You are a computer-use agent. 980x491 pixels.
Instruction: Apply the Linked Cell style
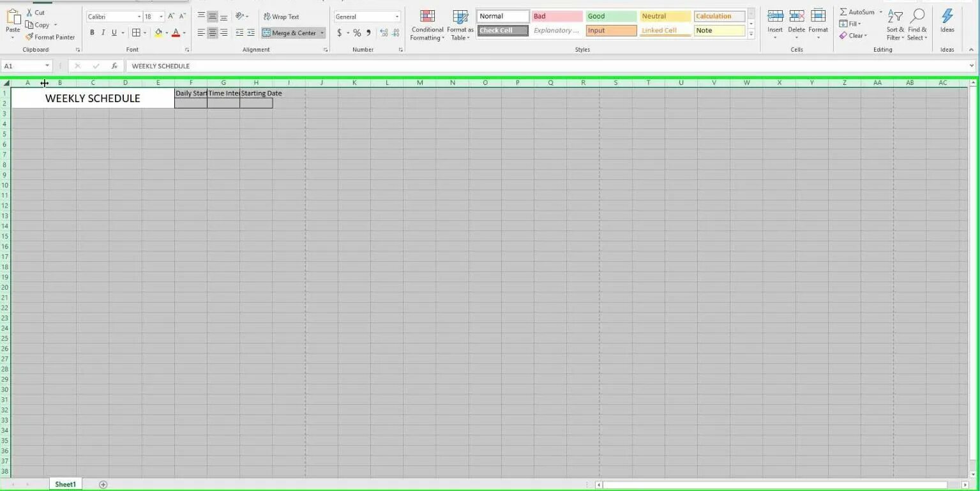point(665,31)
